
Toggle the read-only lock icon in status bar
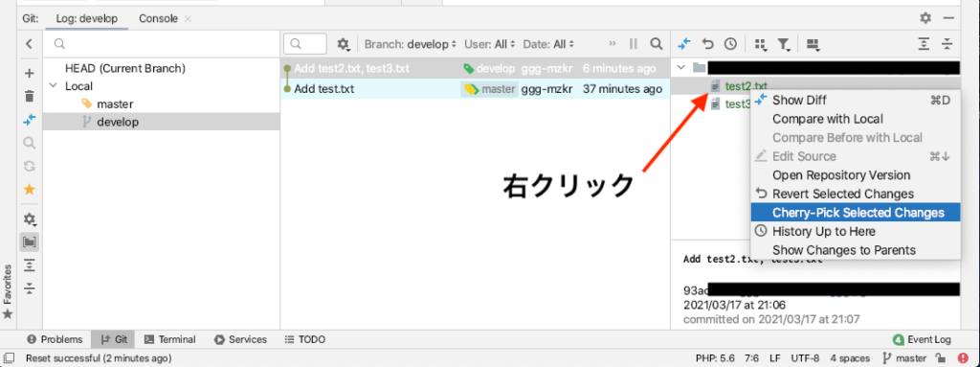tap(942, 358)
